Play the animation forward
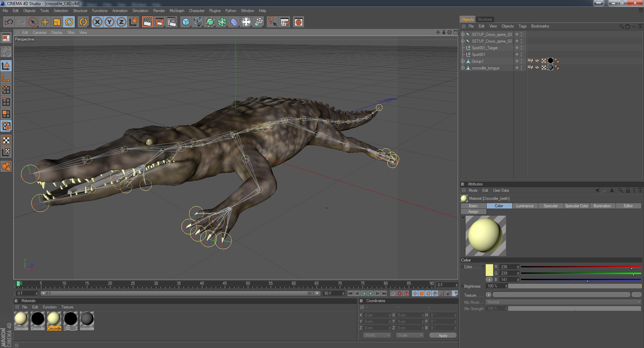Screen dimensions: 644x348 (371, 293)
